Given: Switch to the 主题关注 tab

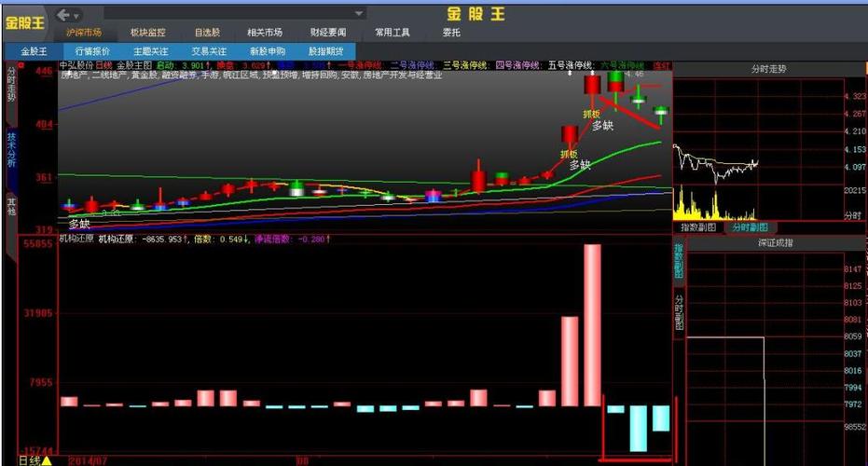Looking at the screenshot, I should 151,51.
